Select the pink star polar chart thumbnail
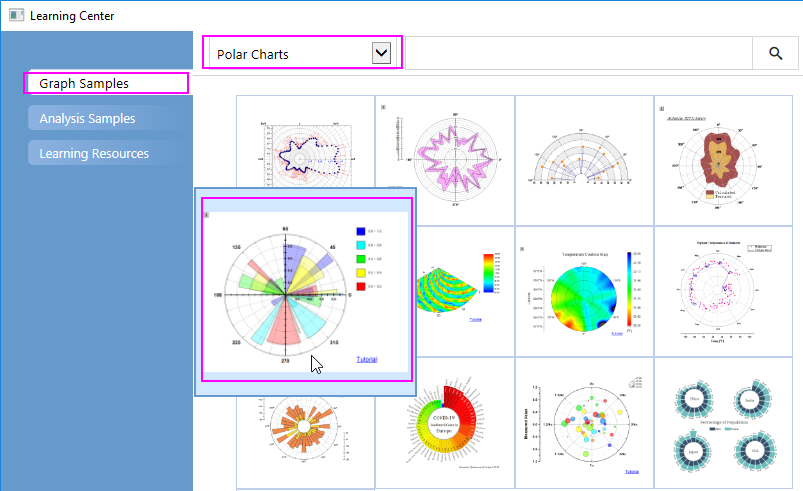This screenshot has height=491, width=803. click(444, 160)
